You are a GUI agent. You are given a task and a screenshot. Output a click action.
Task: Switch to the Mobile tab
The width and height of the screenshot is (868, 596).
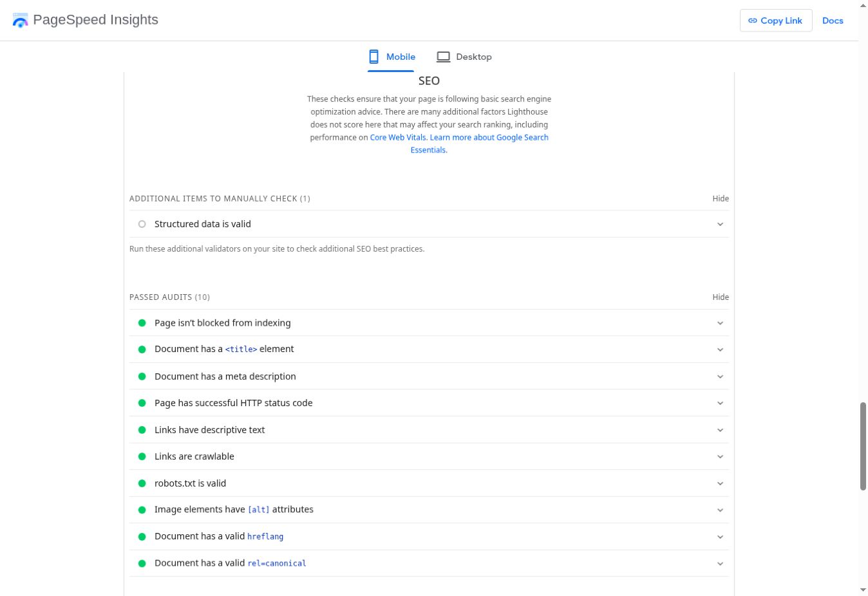click(x=391, y=57)
